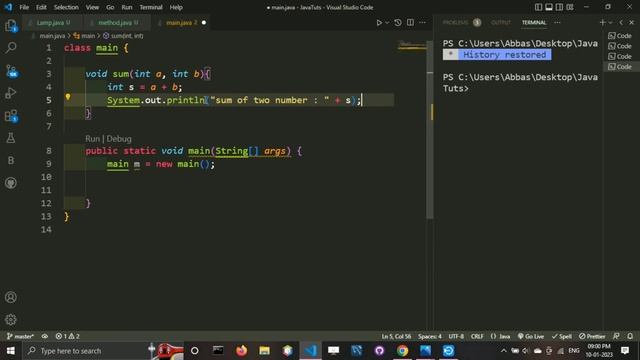Click the panel chevron arrow next to close
This screenshot has width=640, height=360.
(x=621, y=22)
